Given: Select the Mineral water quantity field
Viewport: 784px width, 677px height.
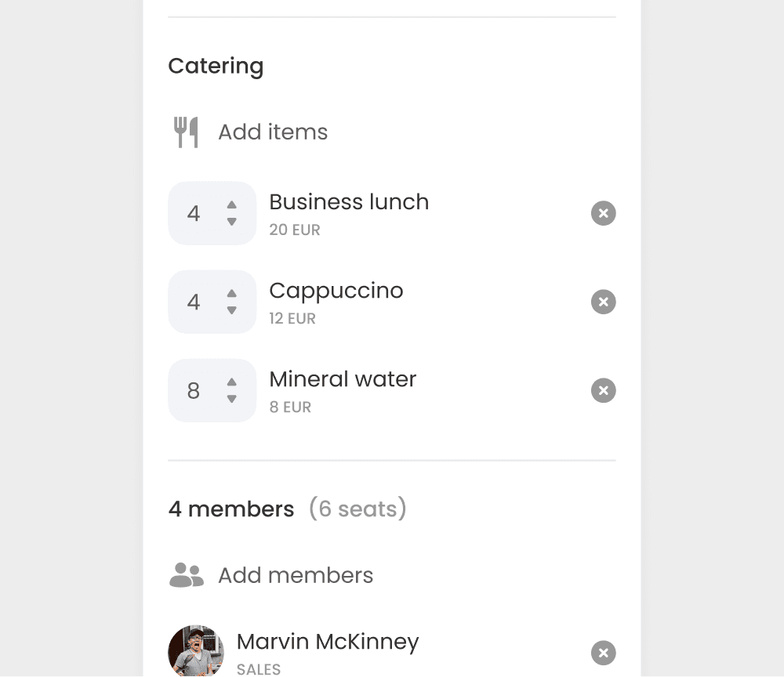Looking at the screenshot, I should (x=196, y=390).
